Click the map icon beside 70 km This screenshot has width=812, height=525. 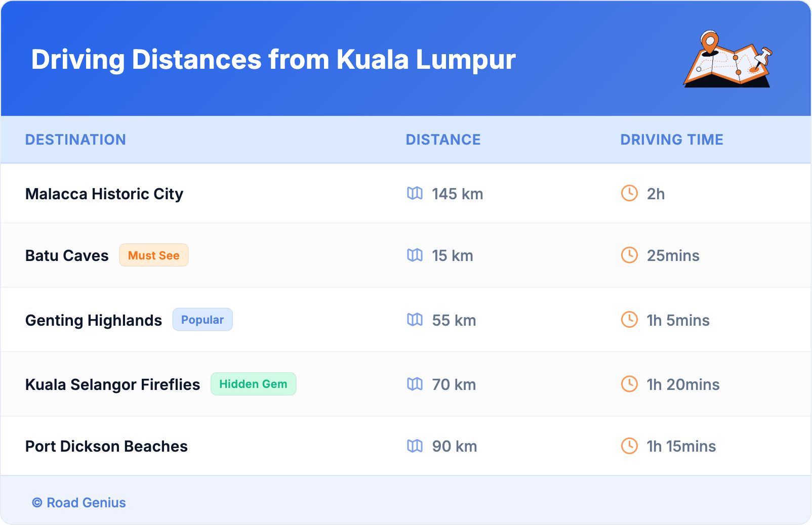coord(415,384)
